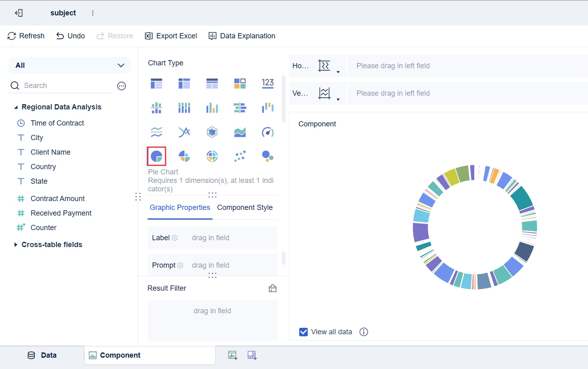588x369 pixels.
Task: Select the KPI number 123 chart icon
Action: [267, 84]
